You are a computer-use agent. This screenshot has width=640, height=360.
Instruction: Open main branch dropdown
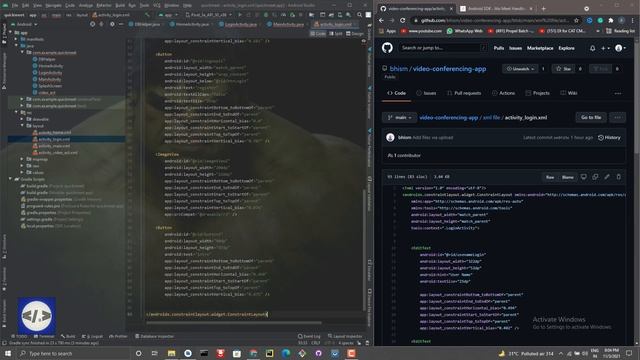pos(400,118)
